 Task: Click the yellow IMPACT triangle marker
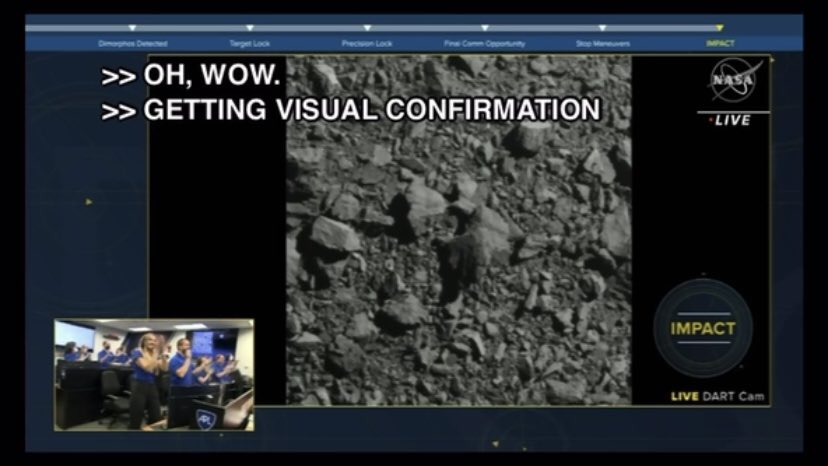[719, 28]
